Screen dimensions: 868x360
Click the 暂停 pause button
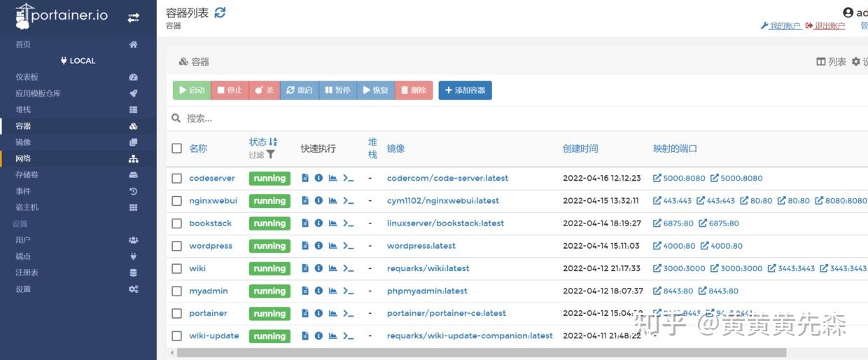tap(338, 90)
